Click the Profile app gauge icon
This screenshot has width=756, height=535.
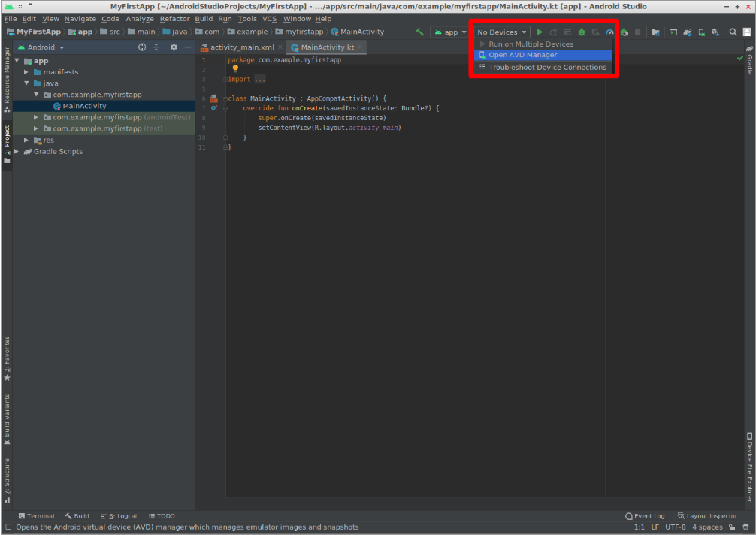click(x=609, y=32)
